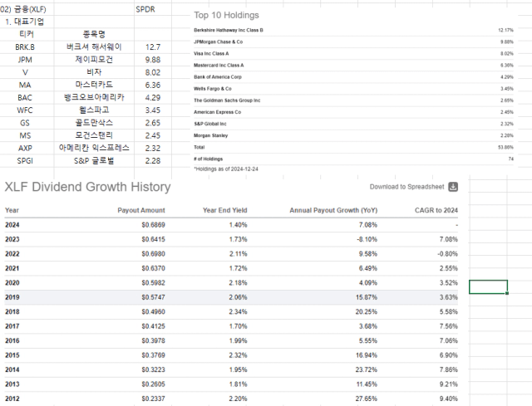Click the # of Holdings label

209,159
